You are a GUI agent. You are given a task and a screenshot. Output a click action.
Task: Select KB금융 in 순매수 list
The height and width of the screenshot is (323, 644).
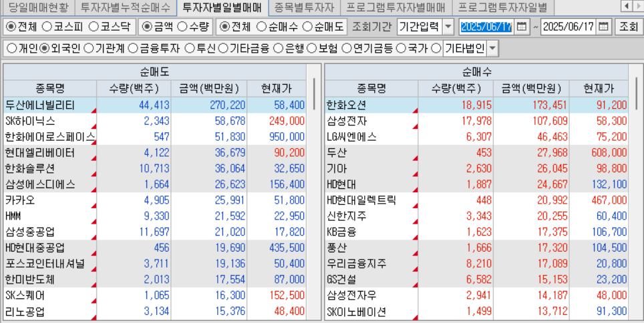(x=476, y=232)
